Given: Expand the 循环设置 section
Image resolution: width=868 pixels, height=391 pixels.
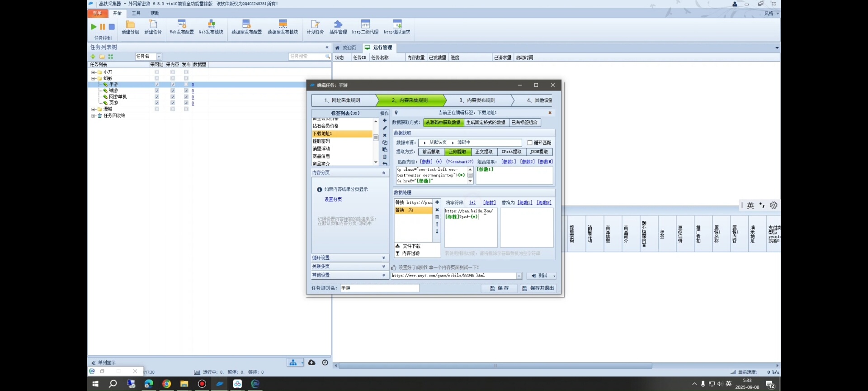Looking at the screenshot, I should click(349, 258).
